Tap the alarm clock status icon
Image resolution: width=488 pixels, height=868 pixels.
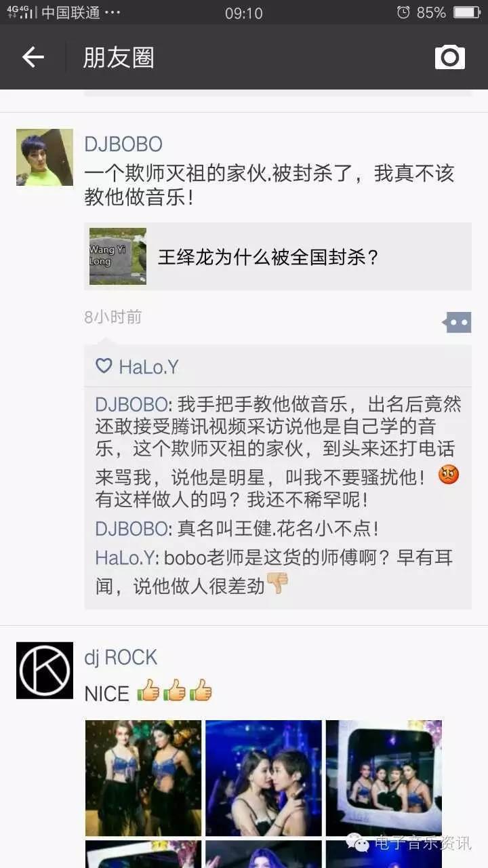tap(403, 12)
